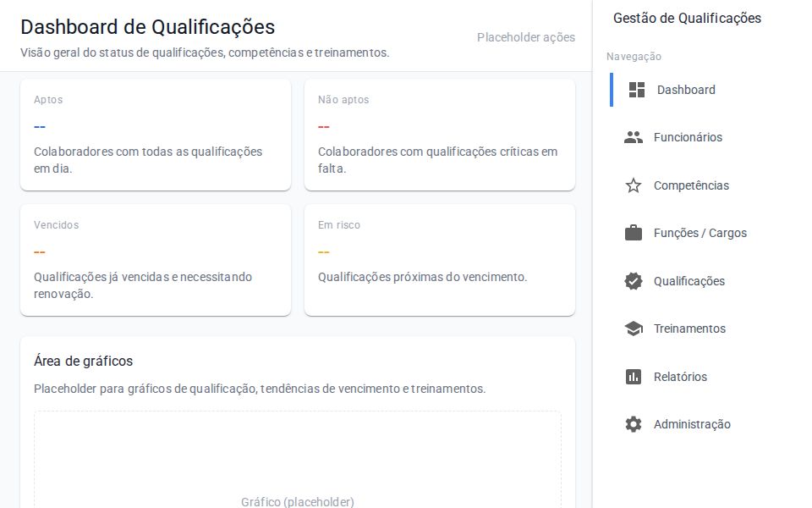The height and width of the screenshot is (508, 812).
Task: Select the Competências menu item
Action: coord(692,185)
